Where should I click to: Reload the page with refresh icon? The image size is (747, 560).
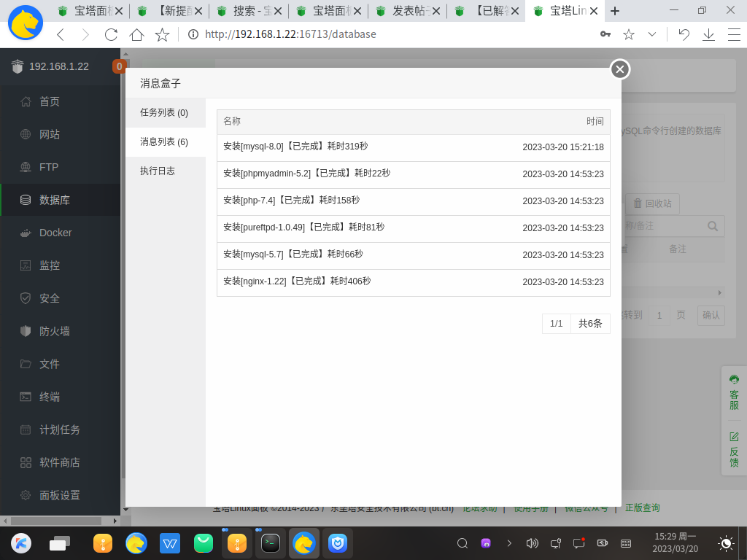pyautogui.click(x=111, y=34)
